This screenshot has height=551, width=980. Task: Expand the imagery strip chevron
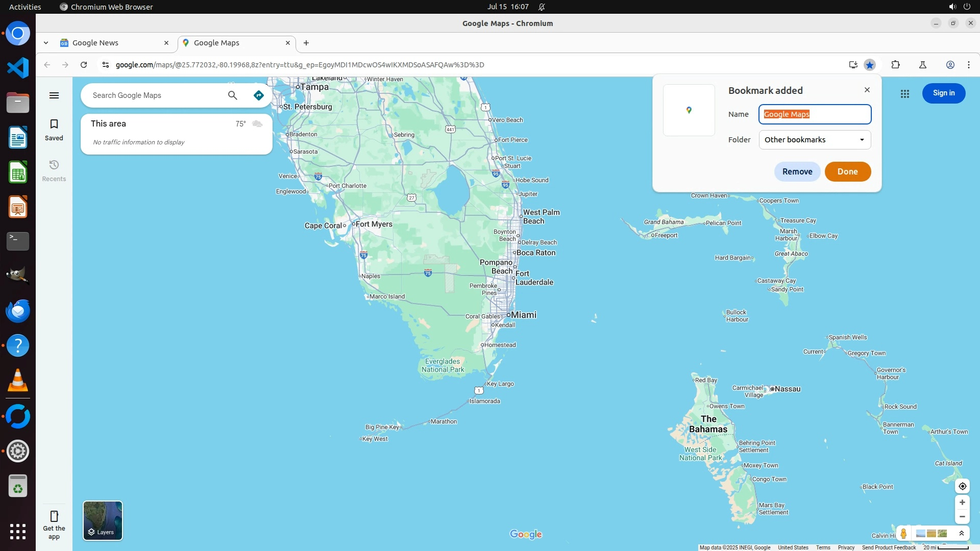click(x=962, y=534)
